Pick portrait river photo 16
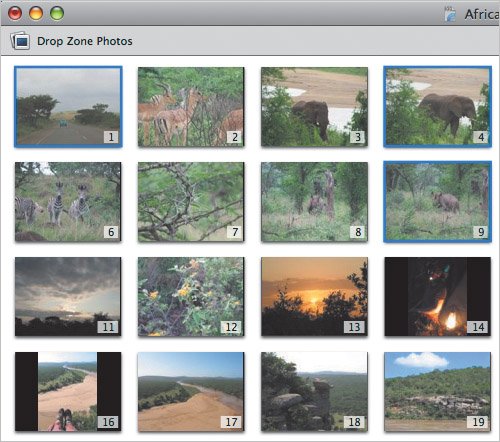 click(68, 392)
